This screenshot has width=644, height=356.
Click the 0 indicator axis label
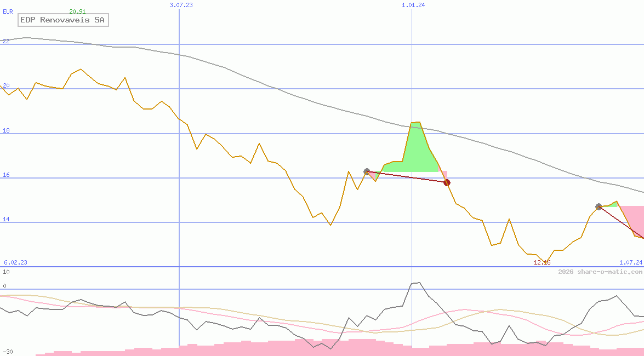coord(4,286)
